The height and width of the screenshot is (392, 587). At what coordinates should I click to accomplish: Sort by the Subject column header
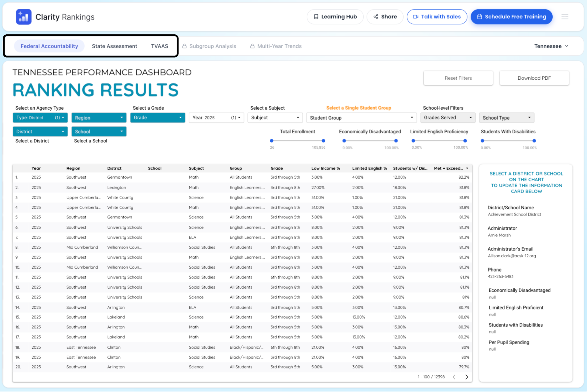[x=196, y=168]
